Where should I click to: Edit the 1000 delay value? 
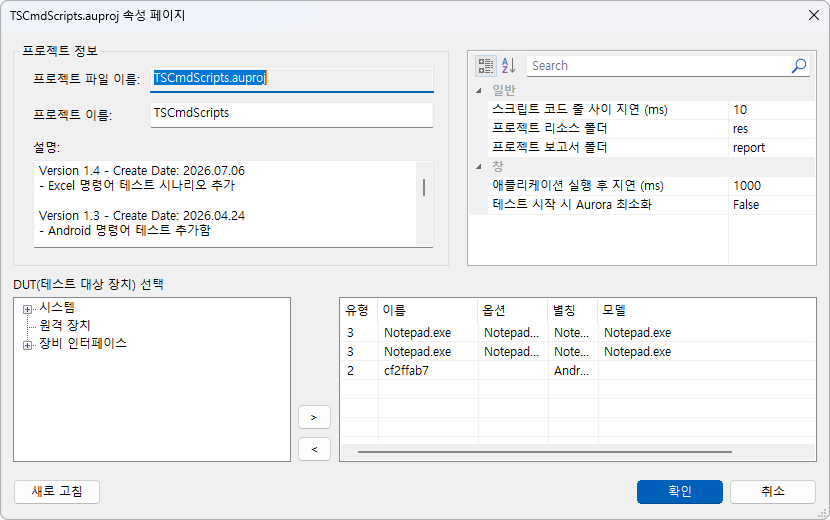click(771, 186)
